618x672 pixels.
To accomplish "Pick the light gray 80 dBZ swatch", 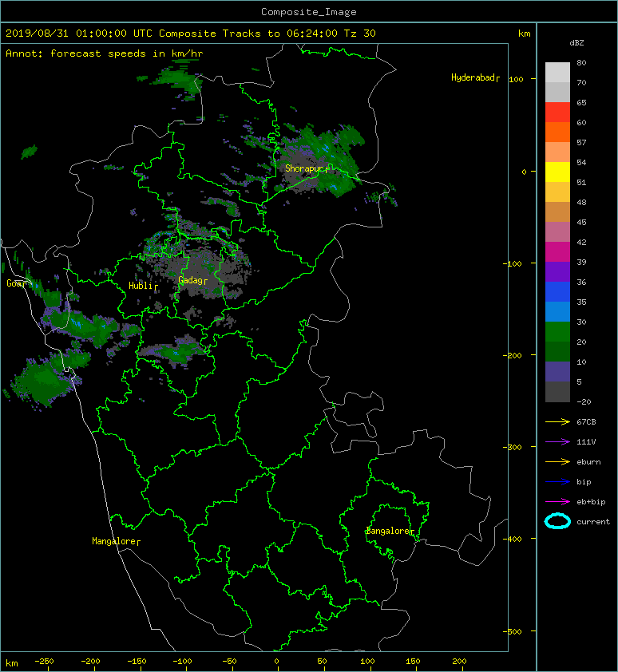I will pyautogui.click(x=557, y=72).
